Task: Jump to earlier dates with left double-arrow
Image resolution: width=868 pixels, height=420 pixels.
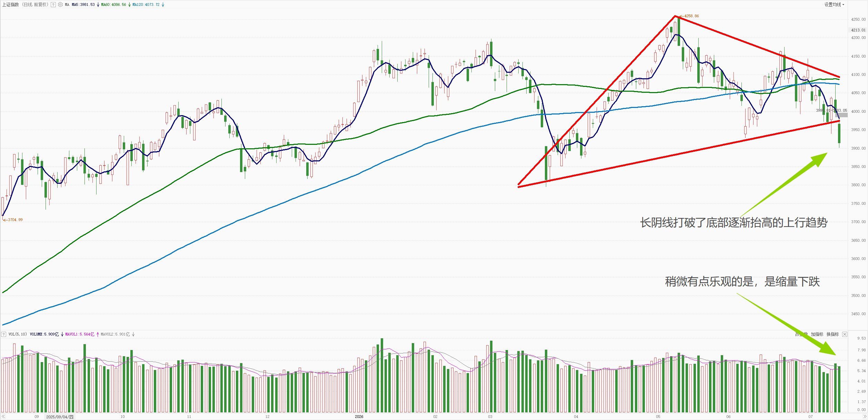Action: click(x=3, y=417)
